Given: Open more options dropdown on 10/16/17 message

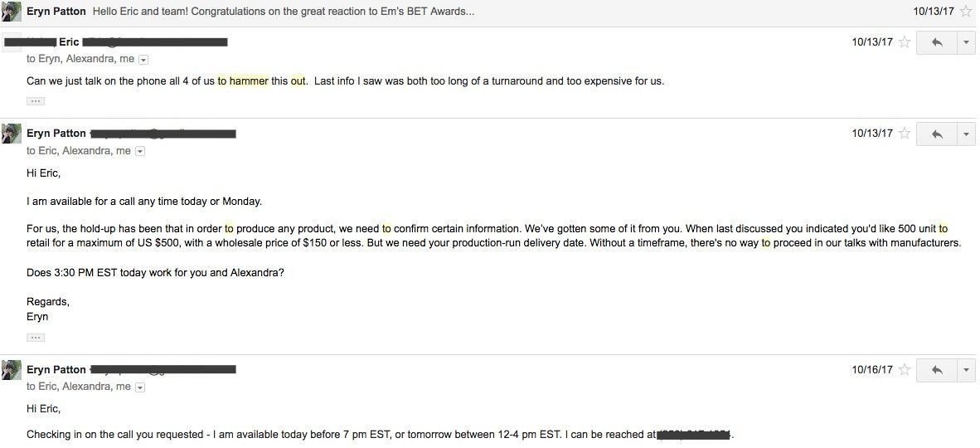Looking at the screenshot, I should [x=966, y=370].
